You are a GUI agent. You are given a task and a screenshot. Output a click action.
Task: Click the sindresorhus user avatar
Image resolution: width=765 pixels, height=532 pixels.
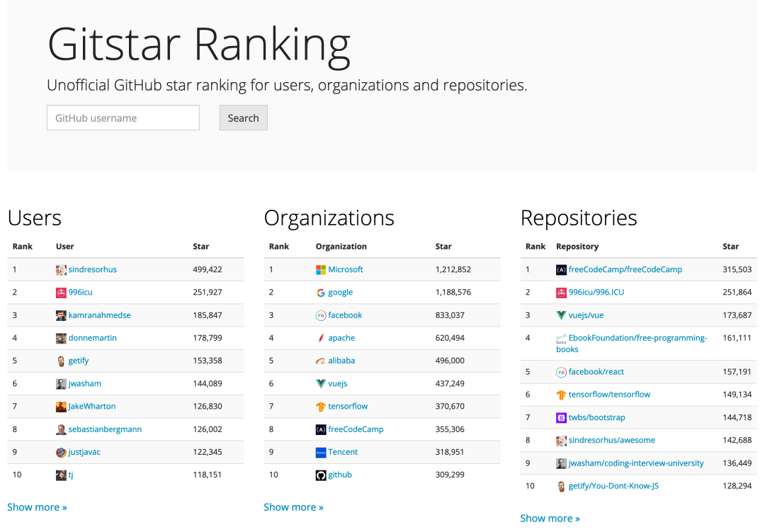(x=61, y=270)
